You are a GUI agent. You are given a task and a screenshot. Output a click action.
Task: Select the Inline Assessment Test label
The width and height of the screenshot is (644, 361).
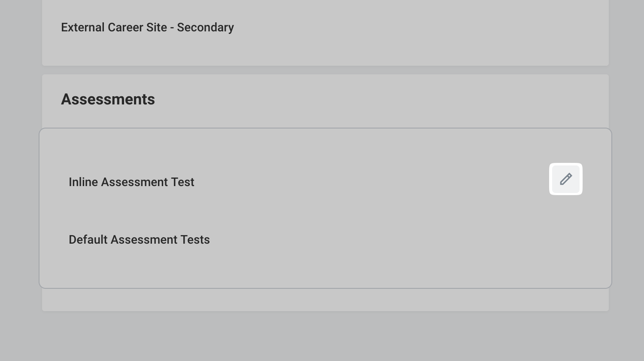[131, 182]
